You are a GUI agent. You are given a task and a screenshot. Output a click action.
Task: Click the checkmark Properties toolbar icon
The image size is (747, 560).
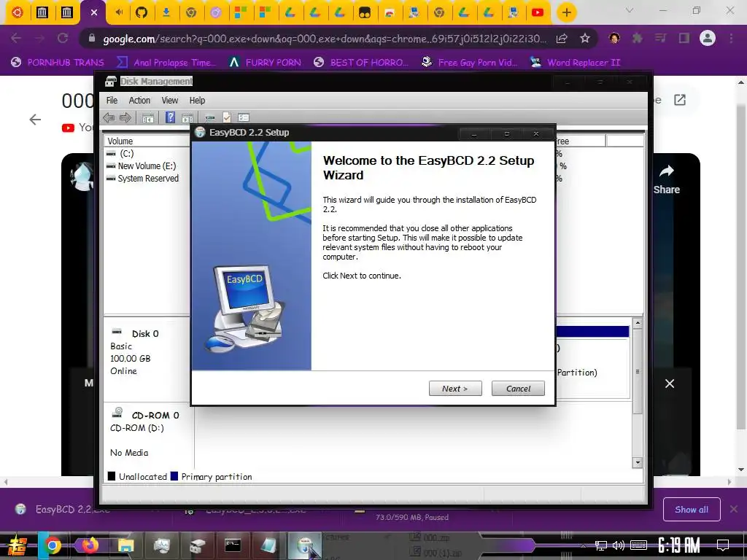coord(227,117)
